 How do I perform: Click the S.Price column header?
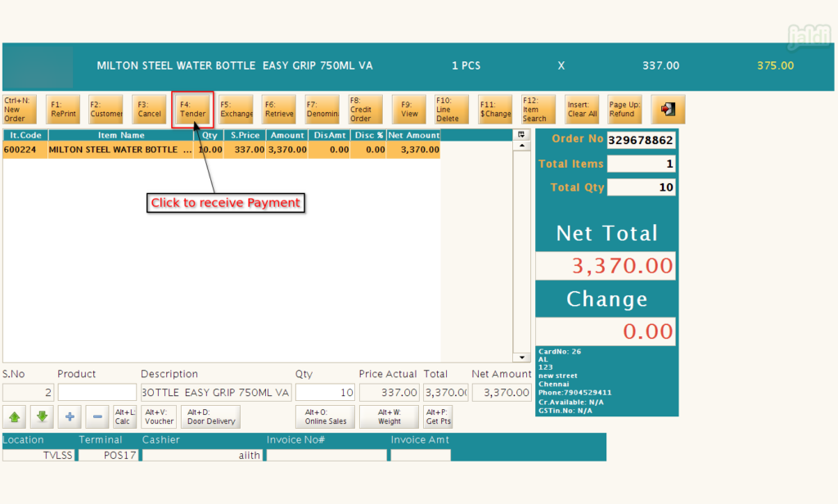(245, 135)
